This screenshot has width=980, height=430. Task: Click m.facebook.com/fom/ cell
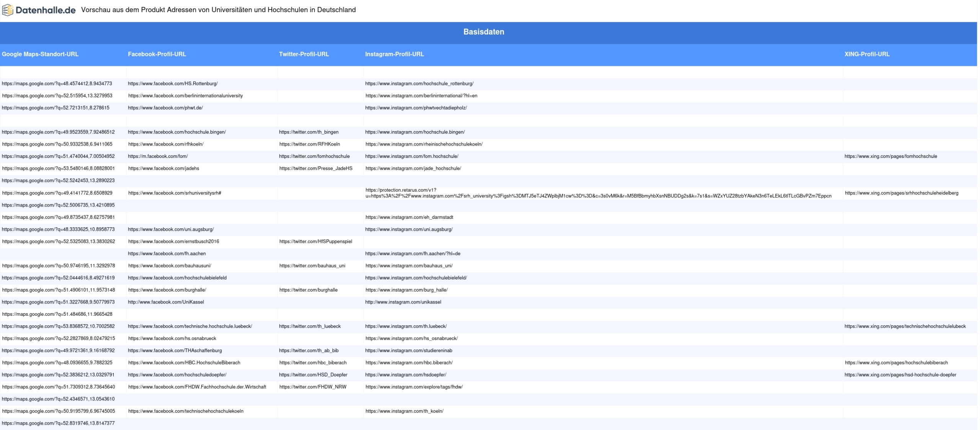158,156
